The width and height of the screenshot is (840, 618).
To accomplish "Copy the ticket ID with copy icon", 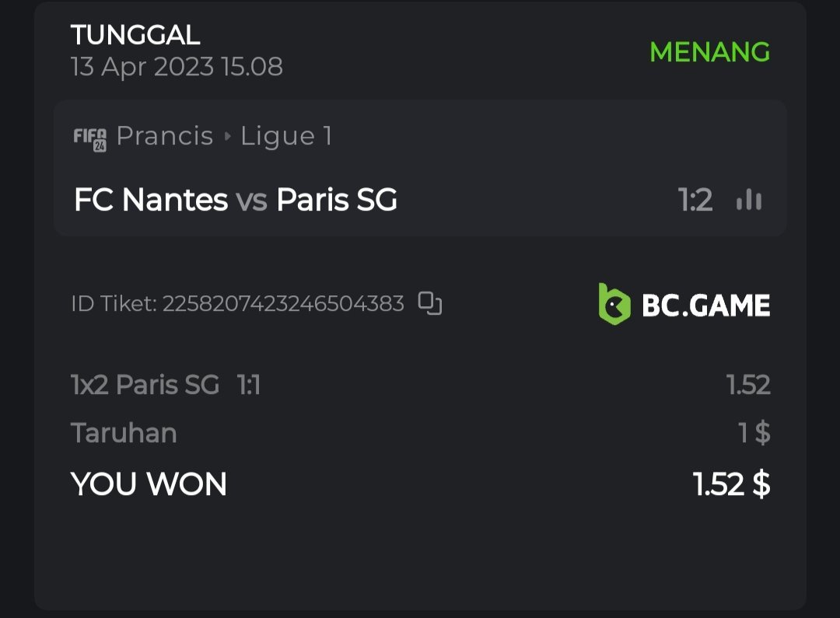I will tap(430, 303).
